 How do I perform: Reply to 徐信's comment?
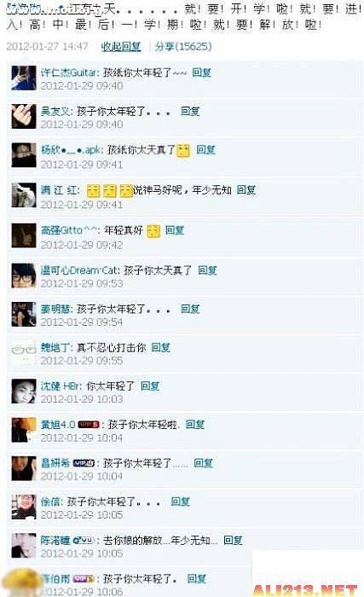[180, 501]
